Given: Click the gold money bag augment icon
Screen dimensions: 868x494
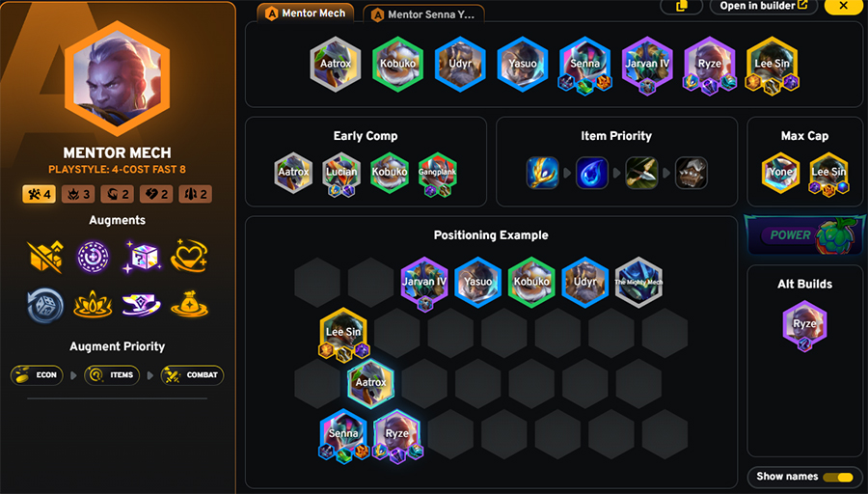Looking at the screenshot, I should pyautogui.click(x=189, y=305).
